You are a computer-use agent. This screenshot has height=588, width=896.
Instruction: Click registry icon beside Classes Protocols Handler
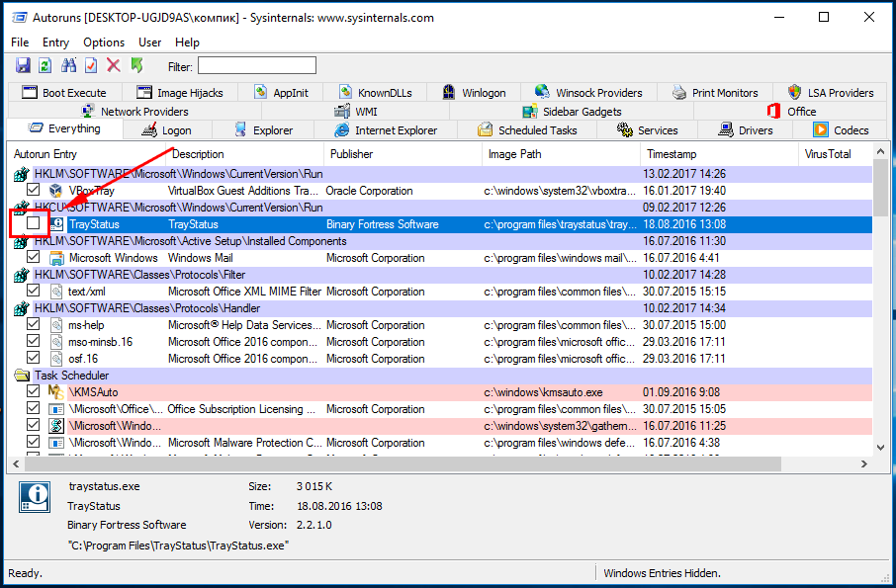[22, 309]
